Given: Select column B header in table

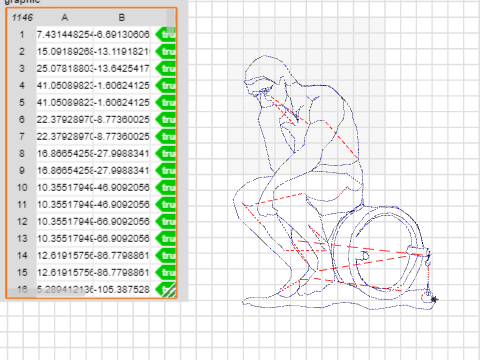Looking at the screenshot, I should 122,17.
